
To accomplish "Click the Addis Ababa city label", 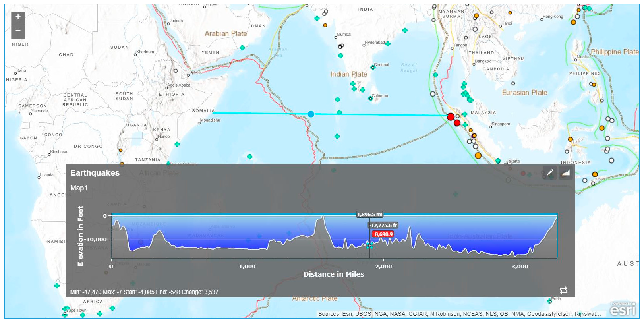I will click(179, 85).
